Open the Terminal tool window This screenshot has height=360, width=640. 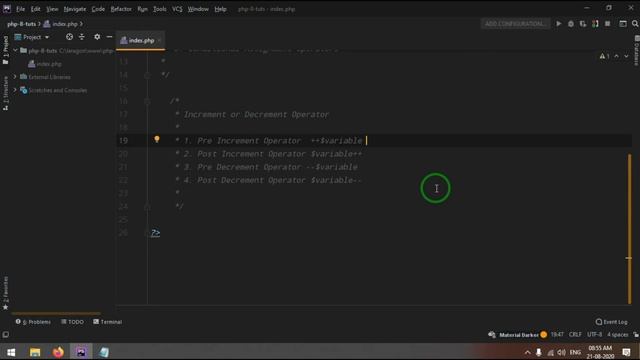click(107, 322)
